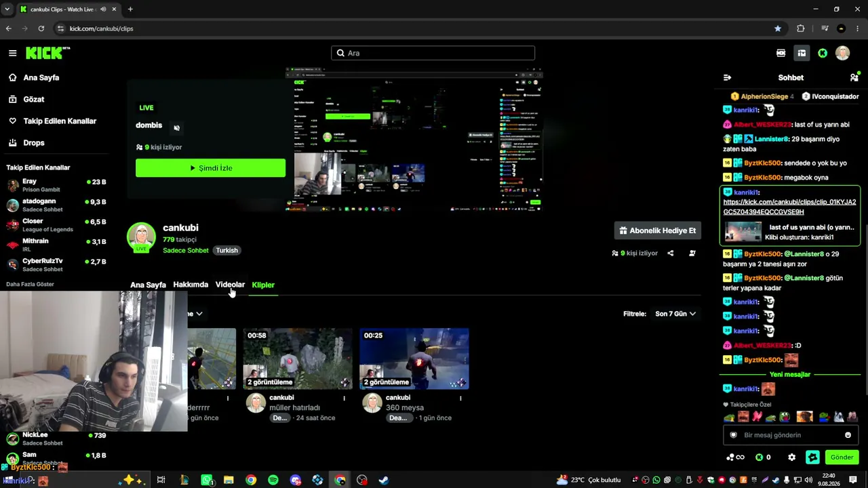Open File Explorer from the taskbar
Screen dimensions: 868x488
coord(229,480)
